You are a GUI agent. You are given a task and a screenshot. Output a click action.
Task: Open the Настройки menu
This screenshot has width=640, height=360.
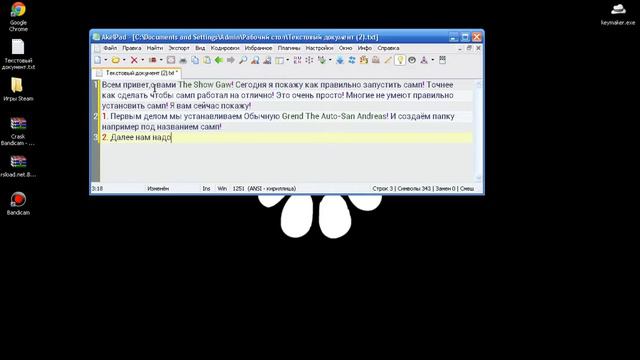pyautogui.click(x=320, y=48)
